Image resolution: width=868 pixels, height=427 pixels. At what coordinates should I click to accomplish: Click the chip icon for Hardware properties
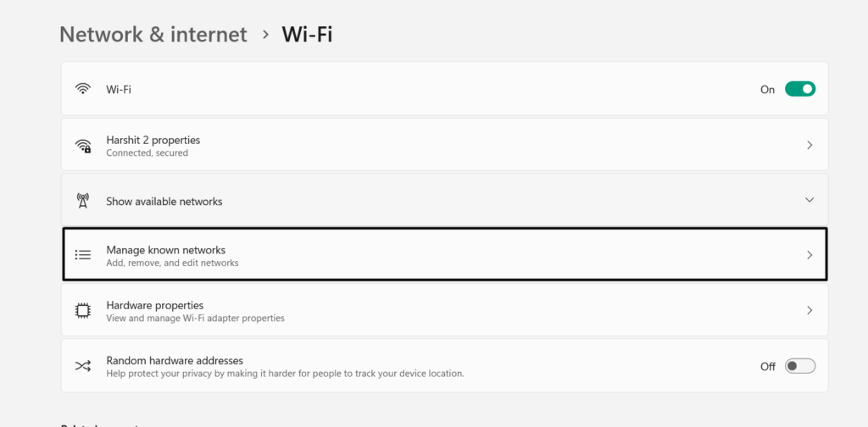pyautogui.click(x=83, y=311)
